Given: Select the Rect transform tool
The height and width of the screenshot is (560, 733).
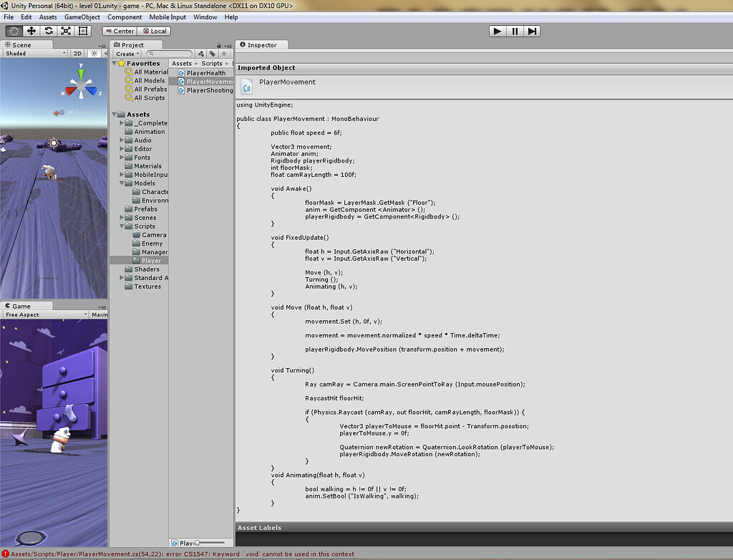Looking at the screenshot, I should tap(82, 31).
